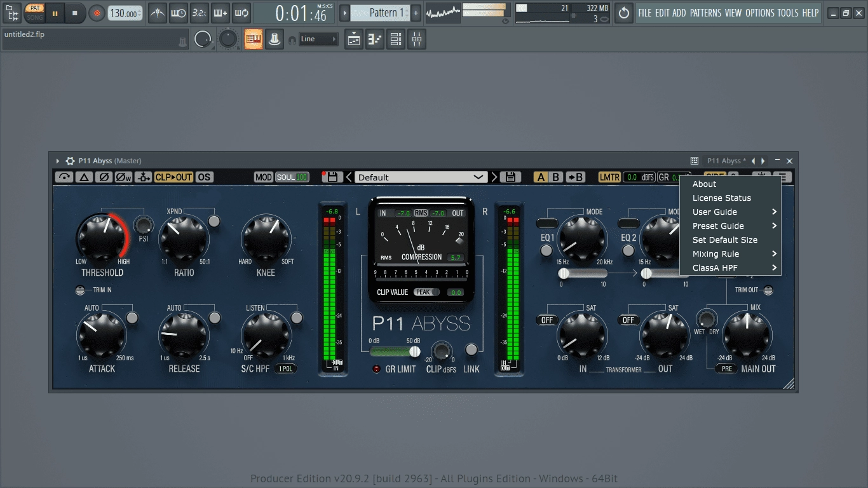
Task: Click the routing icon before CLP>OUT
Action: 143,177
